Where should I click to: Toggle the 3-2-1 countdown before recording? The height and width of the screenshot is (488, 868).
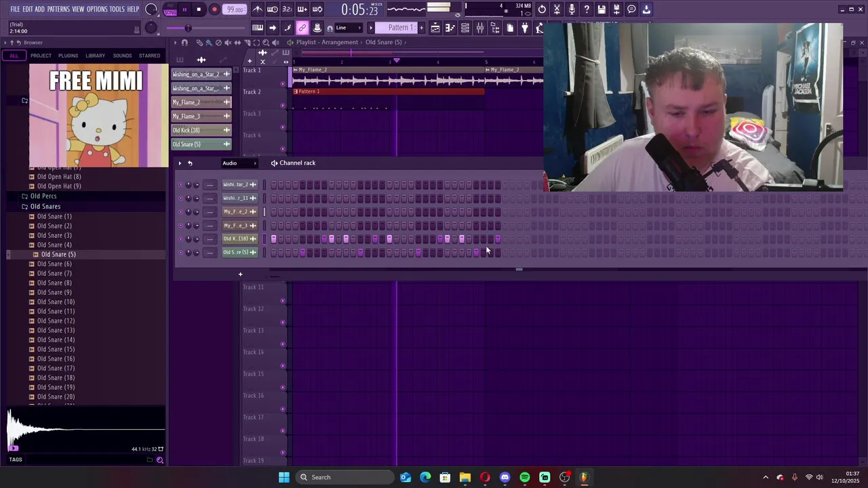pyautogui.click(x=288, y=9)
